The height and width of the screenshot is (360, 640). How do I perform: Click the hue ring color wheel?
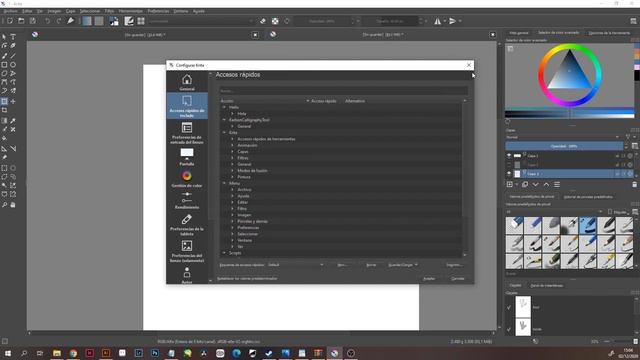(570, 76)
